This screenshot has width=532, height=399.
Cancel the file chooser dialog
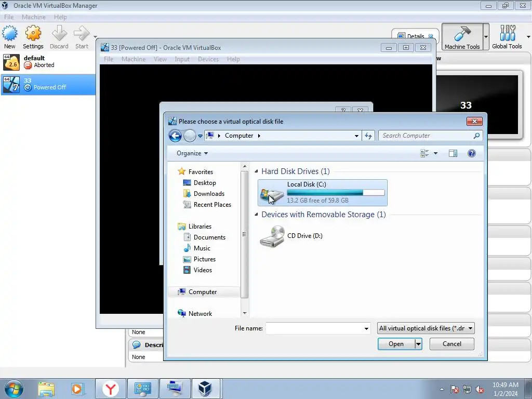point(452,344)
